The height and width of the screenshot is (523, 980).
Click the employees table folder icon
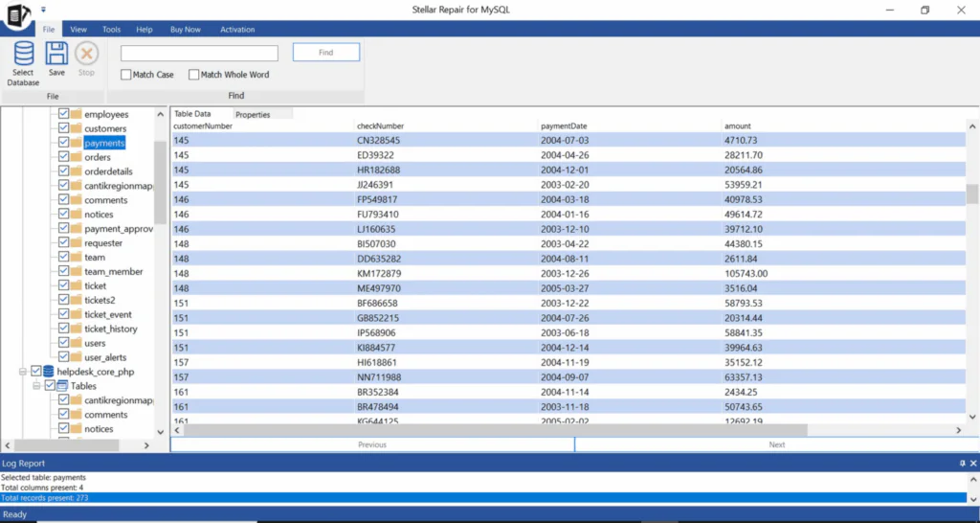(77, 114)
